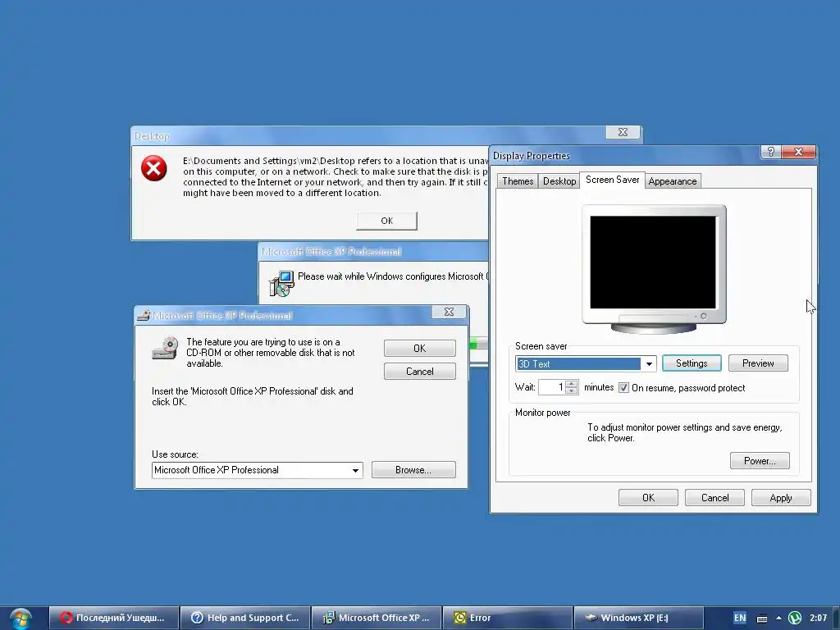Screen dimensions: 840x630
Task: Open Power settings button
Action: pos(760,461)
